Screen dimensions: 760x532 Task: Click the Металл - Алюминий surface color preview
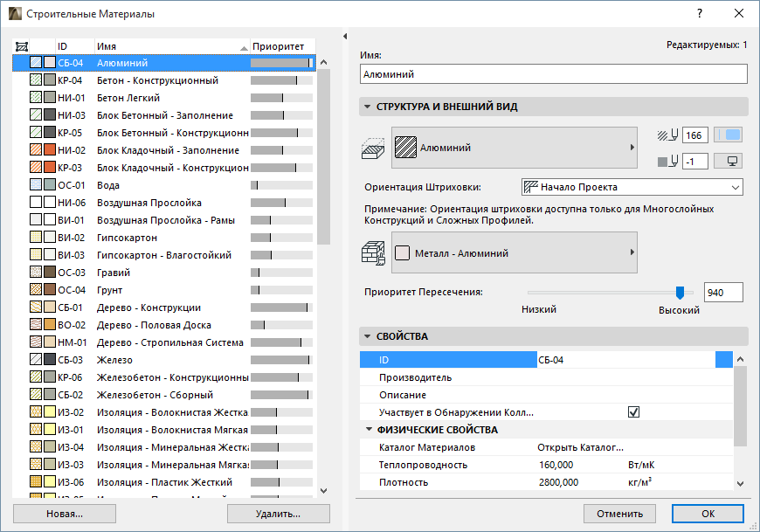(x=403, y=252)
